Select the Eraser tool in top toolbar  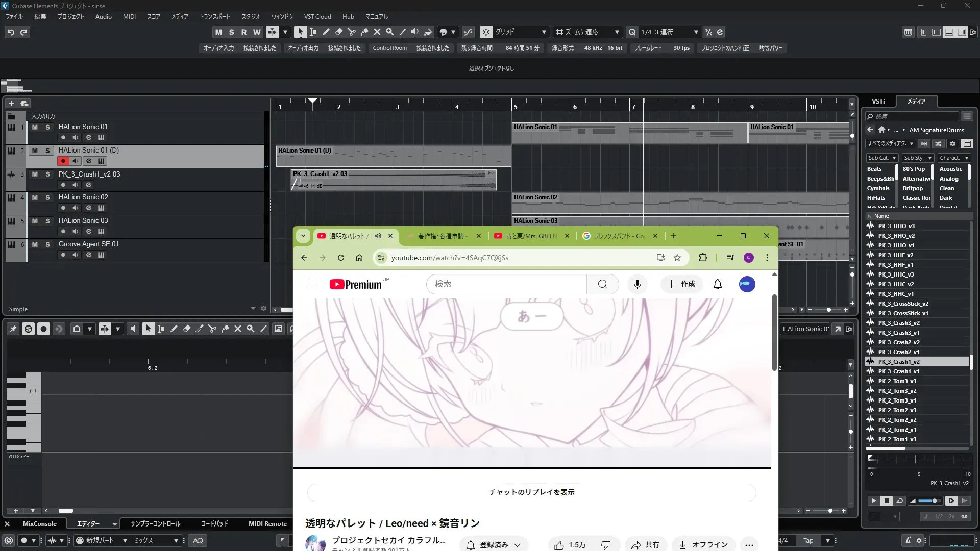[x=338, y=32]
